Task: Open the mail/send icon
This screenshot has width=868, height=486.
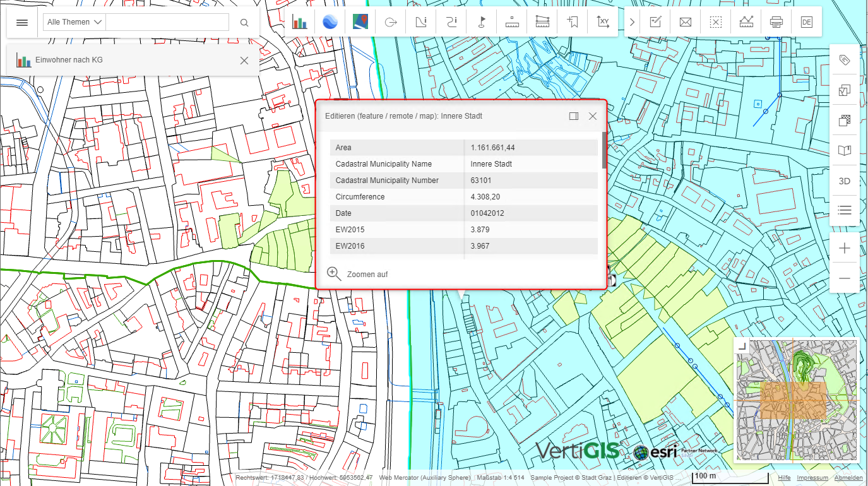Action: (x=685, y=21)
